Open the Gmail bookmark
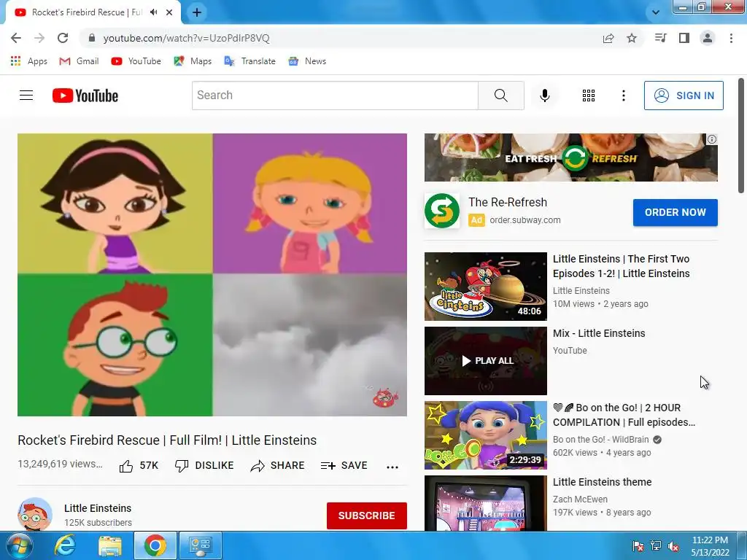747x560 pixels. [79, 61]
